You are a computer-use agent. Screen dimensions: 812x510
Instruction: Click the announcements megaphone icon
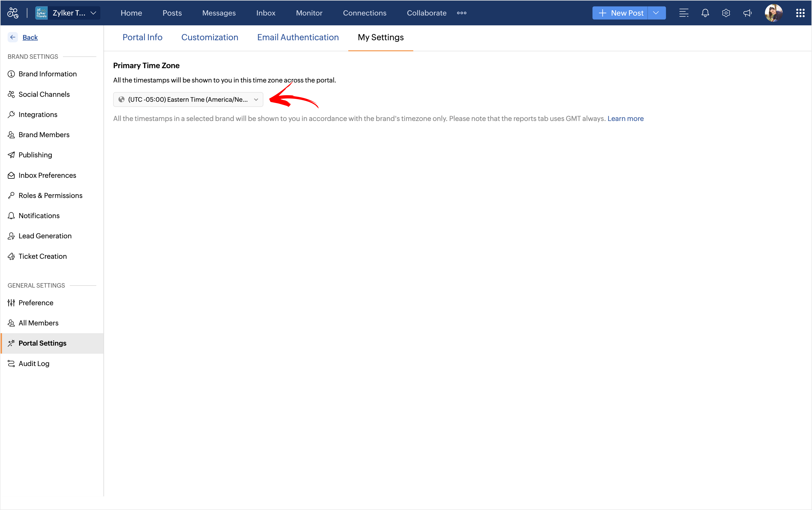[x=747, y=13]
